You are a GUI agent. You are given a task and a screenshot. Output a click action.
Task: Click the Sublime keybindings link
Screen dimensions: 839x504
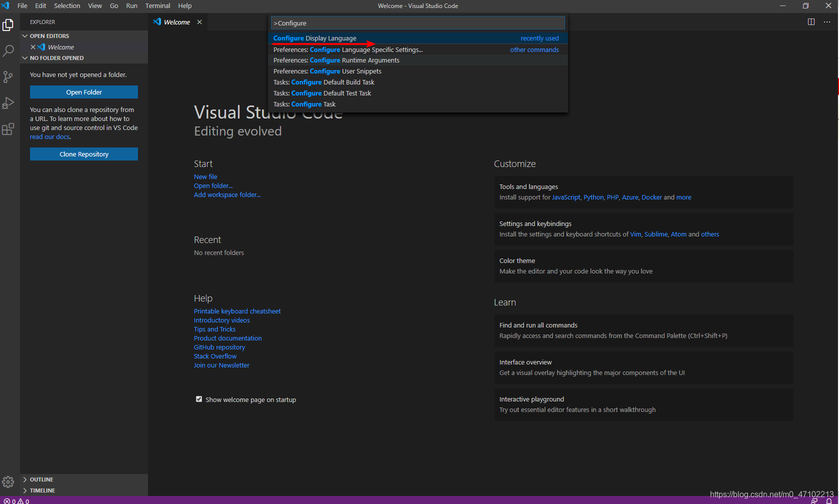(656, 234)
